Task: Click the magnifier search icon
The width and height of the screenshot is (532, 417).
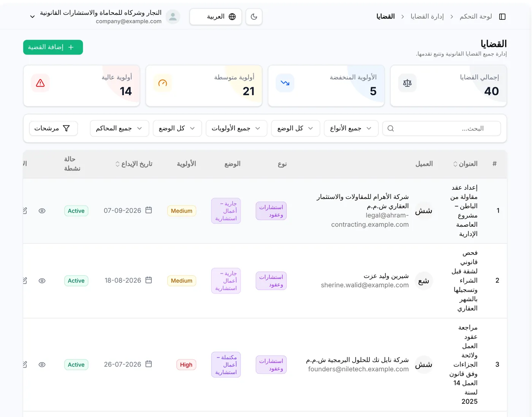Action: tap(391, 128)
